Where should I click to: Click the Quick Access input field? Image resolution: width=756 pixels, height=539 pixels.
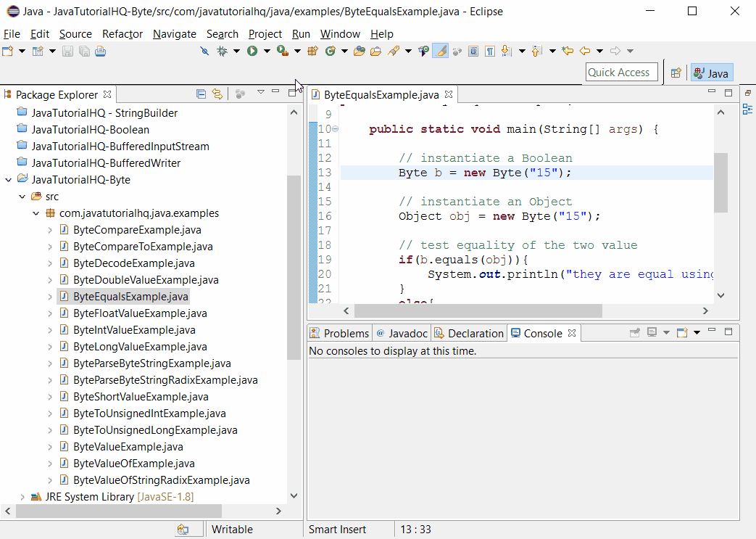pyautogui.click(x=622, y=73)
